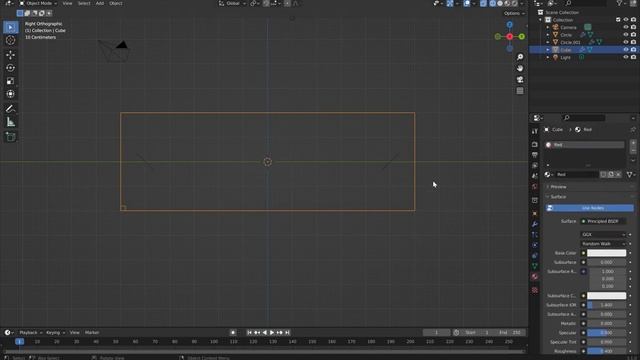Open the Add menu
Image resolution: width=640 pixels, height=360 pixels.
pos(100,3)
